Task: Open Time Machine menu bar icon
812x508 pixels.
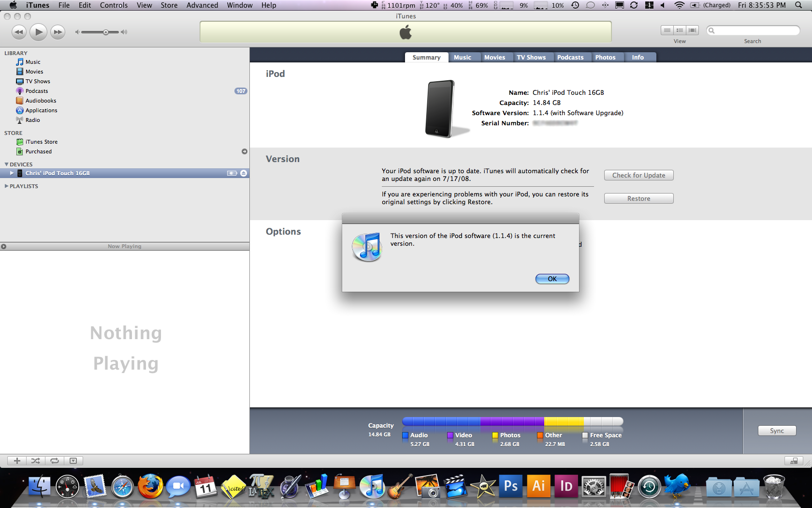Action: (575, 5)
